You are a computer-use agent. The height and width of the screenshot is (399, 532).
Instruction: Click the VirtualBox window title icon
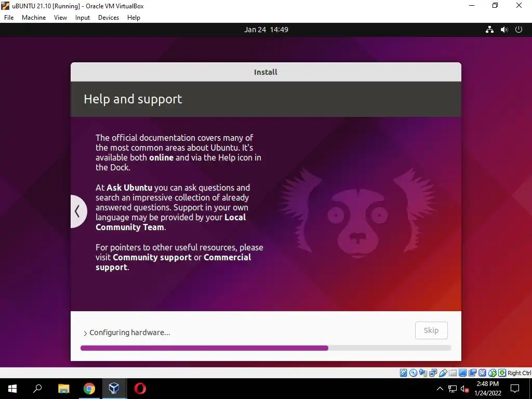5,6
